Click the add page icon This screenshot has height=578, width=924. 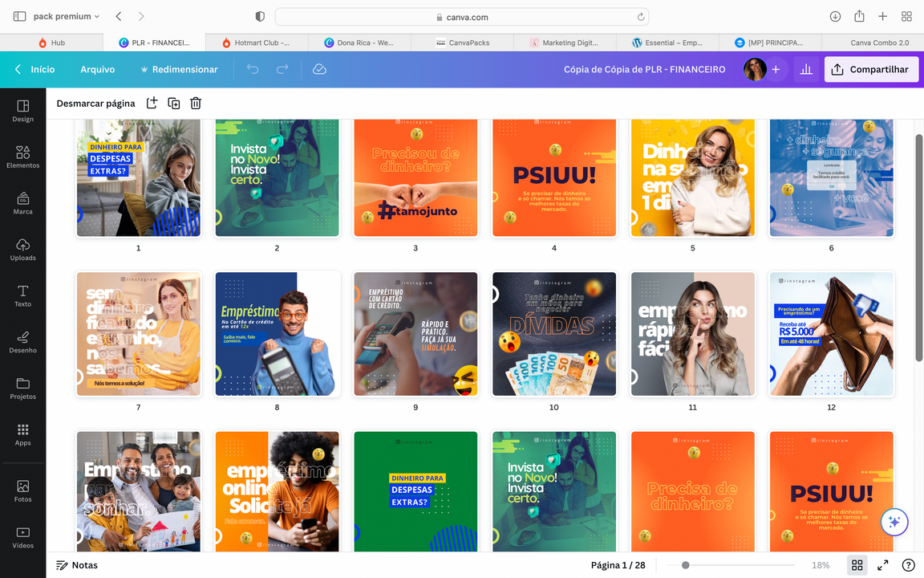(x=152, y=103)
